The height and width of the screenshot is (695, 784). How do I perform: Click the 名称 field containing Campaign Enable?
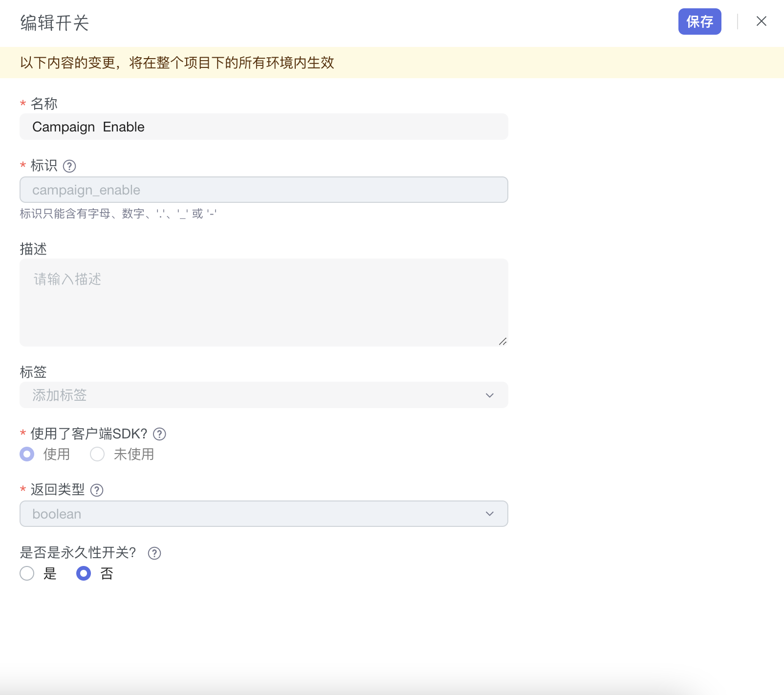(263, 127)
